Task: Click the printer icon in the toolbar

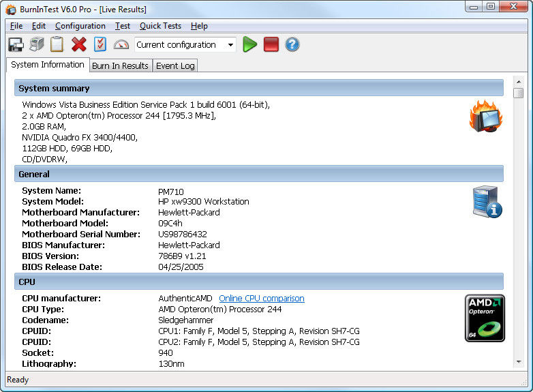Action: tap(36, 45)
